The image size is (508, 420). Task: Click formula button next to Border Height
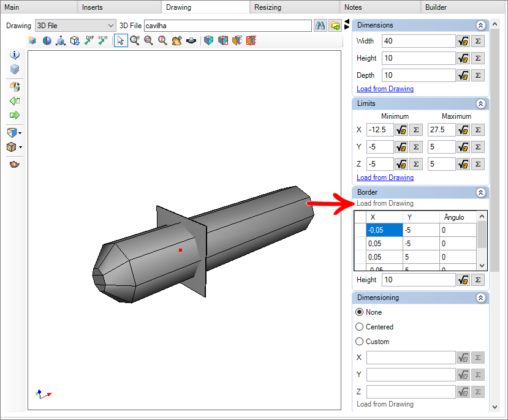point(463,280)
